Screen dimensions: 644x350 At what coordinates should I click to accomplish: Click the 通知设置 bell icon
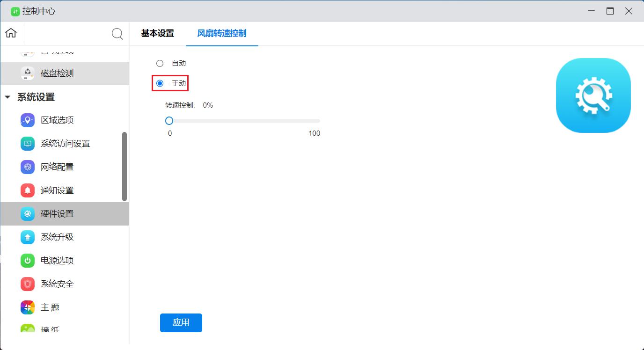tap(28, 190)
